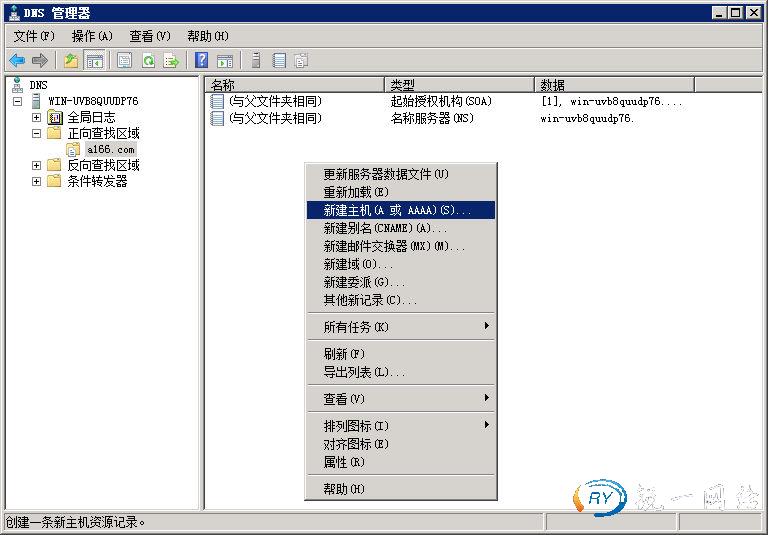Viewport: 768px width, 535px height.
Task: Select 新建邮件交换器(MX)(M)...
Action: pyautogui.click(x=401, y=246)
